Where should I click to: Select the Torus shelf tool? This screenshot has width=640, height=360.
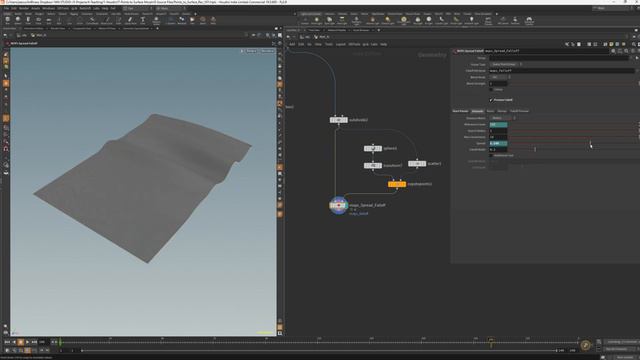point(38,20)
